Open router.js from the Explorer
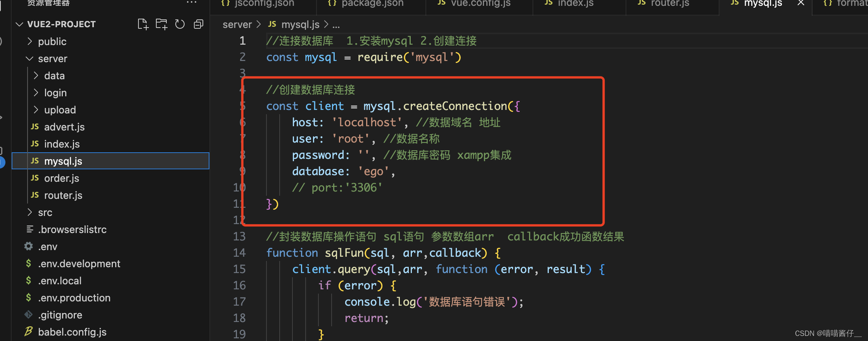 click(63, 195)
